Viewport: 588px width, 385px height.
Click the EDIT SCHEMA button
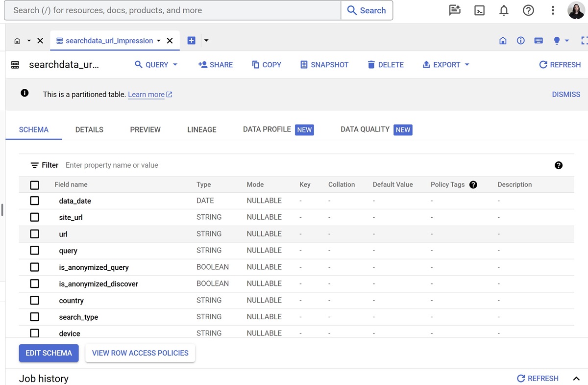[49, 353]
